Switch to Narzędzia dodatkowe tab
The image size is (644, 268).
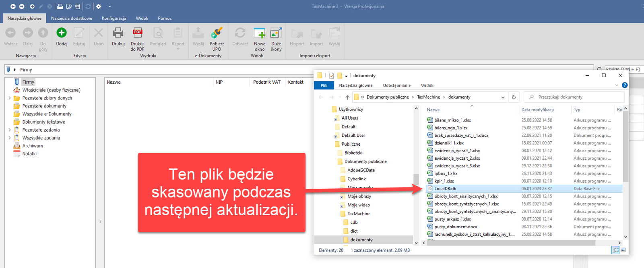click(72, 19)
